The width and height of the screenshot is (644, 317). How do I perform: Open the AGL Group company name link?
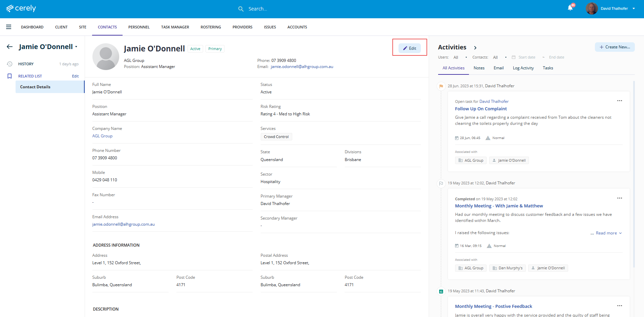point(102,136)
